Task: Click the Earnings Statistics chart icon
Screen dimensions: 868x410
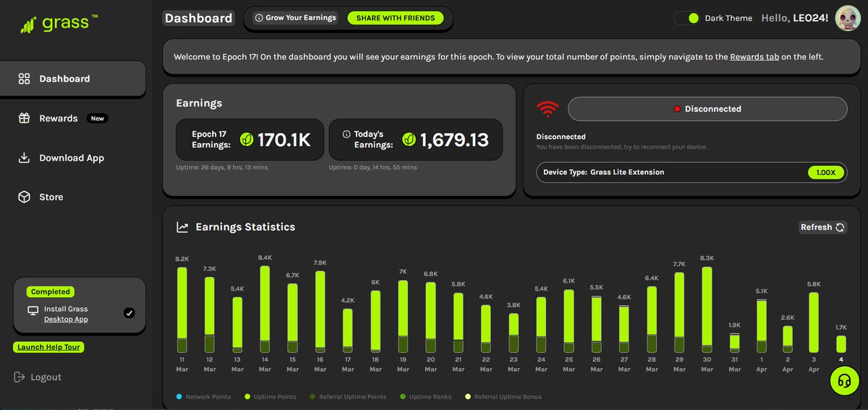Action: (183, 227)
